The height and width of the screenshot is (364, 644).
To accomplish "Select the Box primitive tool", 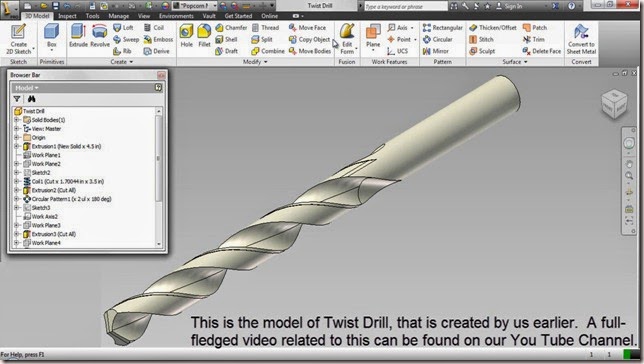I will (52, 37).
